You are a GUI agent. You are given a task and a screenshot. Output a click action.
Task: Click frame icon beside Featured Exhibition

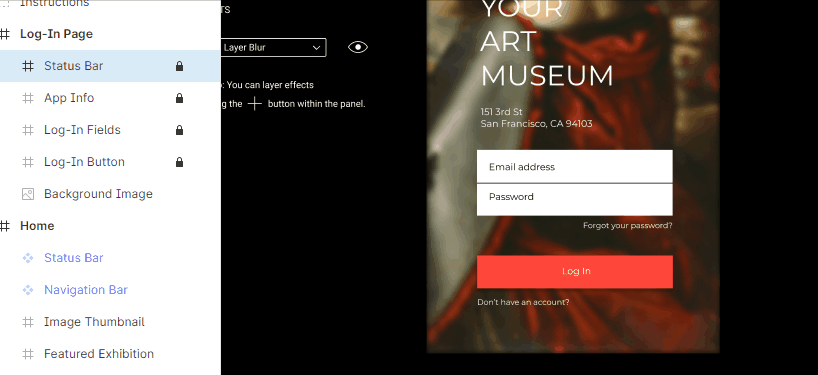(28, 354)
